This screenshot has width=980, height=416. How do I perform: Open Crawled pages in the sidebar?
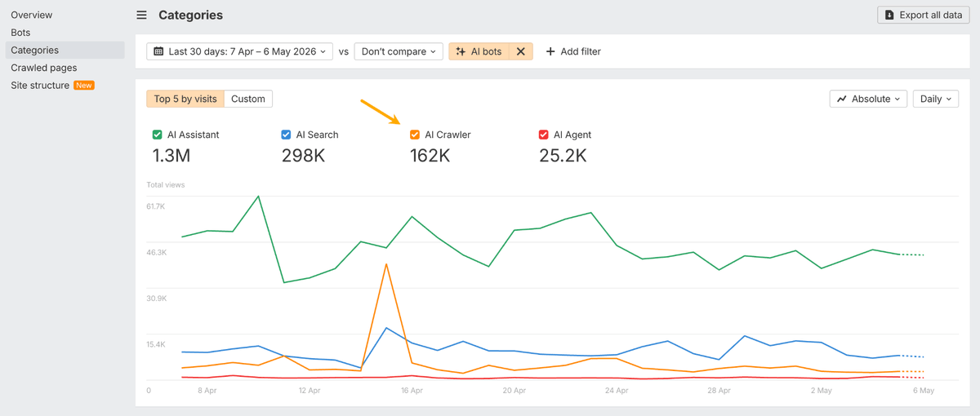pyautogui.click(x=44, y=68)
